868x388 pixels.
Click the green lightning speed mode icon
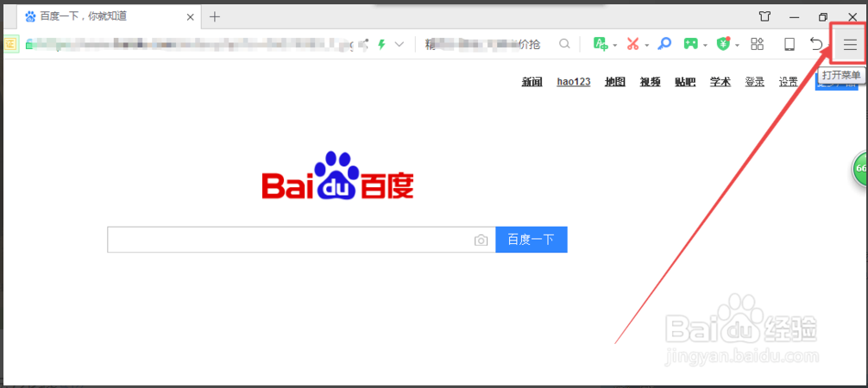381,44
